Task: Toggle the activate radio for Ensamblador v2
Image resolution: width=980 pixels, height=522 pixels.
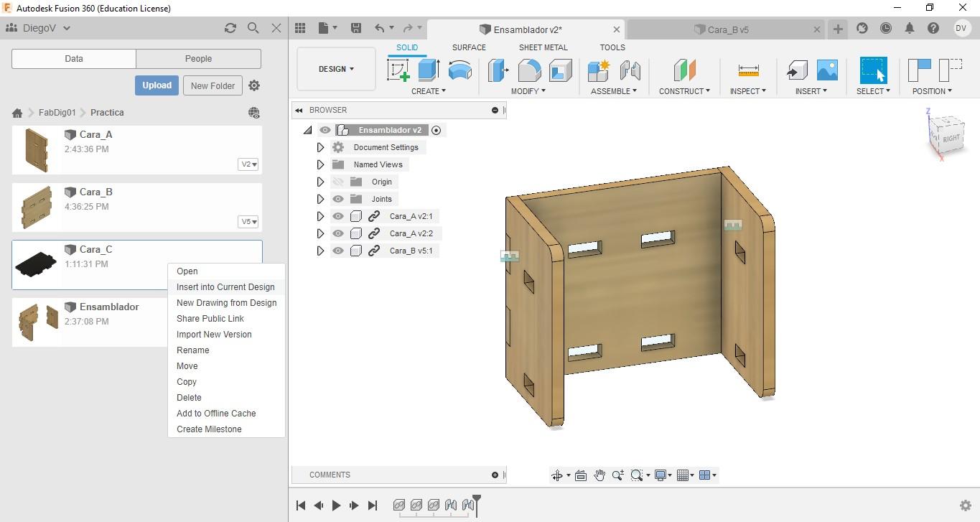Action: click(436, 130)
